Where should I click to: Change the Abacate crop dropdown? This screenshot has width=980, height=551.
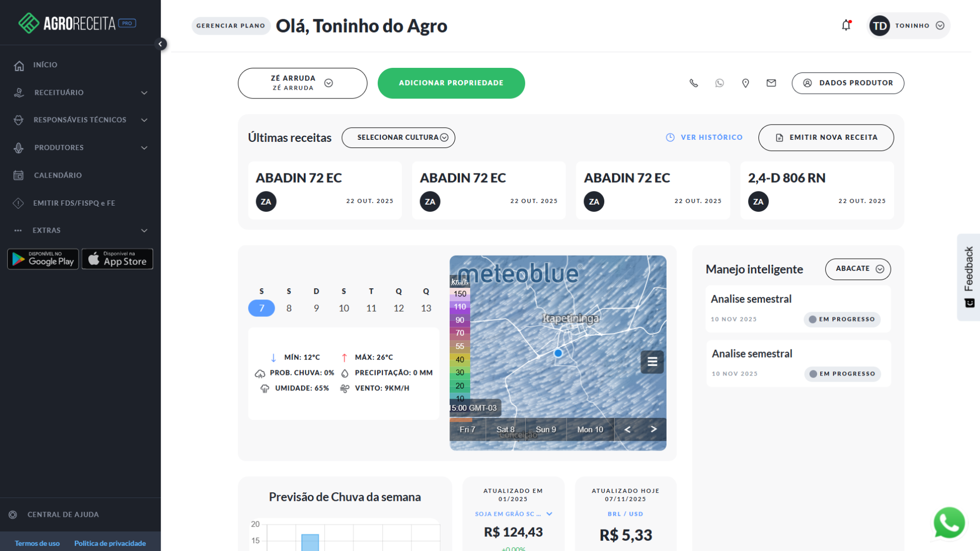click(x=857, y=269)
